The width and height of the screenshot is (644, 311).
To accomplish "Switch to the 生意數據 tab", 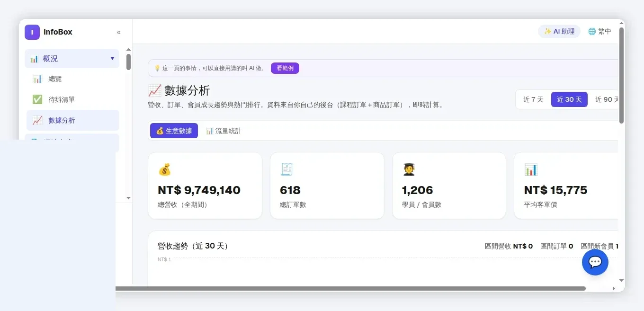I will (x=174, y=131).
